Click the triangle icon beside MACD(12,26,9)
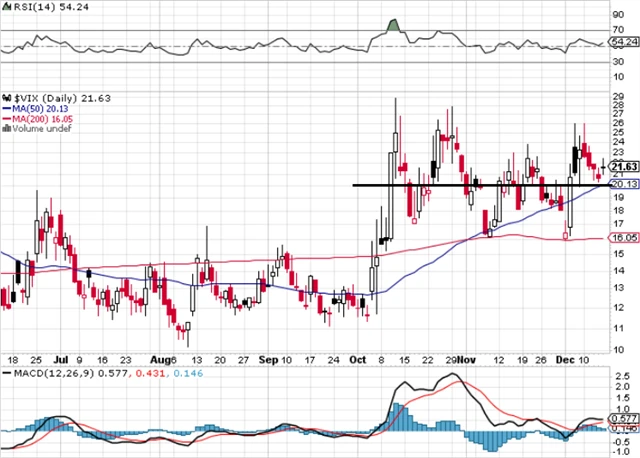 coord(5,373)
